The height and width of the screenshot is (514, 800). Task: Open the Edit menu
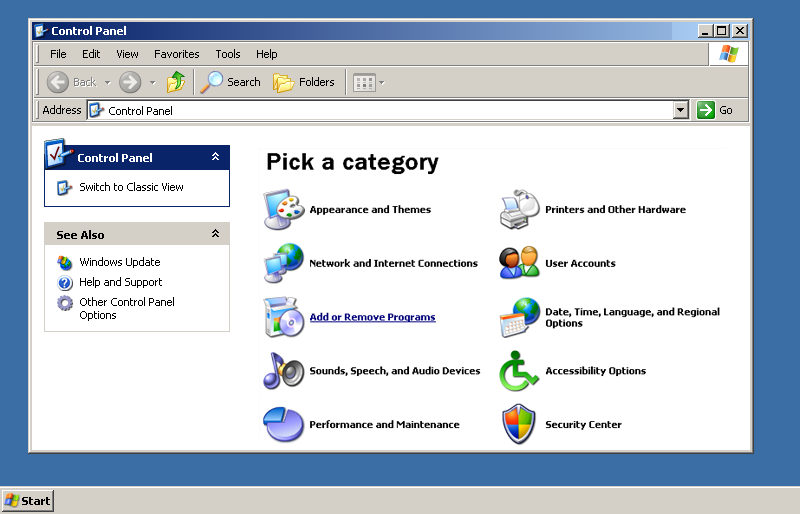point(91,54)
